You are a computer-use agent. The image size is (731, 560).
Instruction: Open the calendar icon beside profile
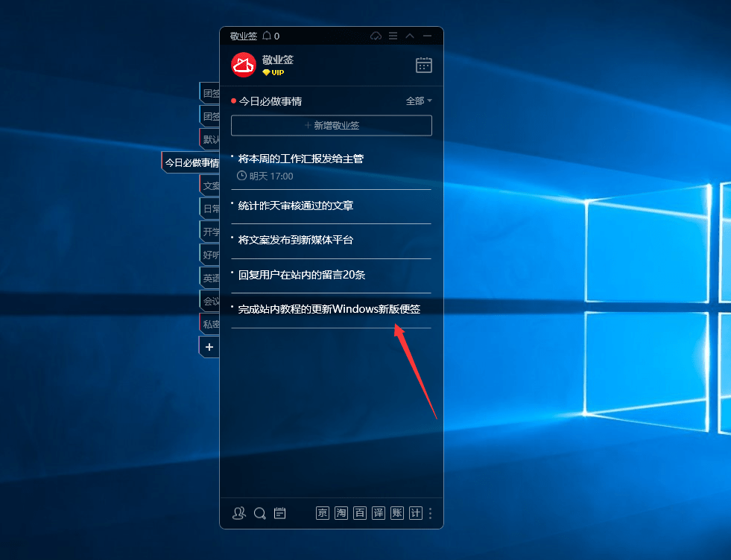pyautogui.click(x=423, y=66)
